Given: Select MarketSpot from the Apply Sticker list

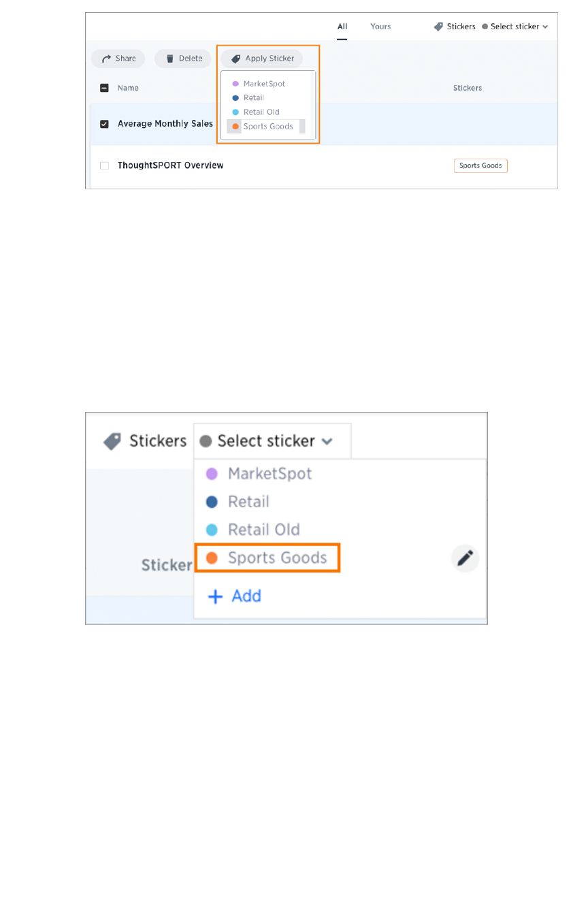Looking at the screenshot, I should [x=264, y=84].
